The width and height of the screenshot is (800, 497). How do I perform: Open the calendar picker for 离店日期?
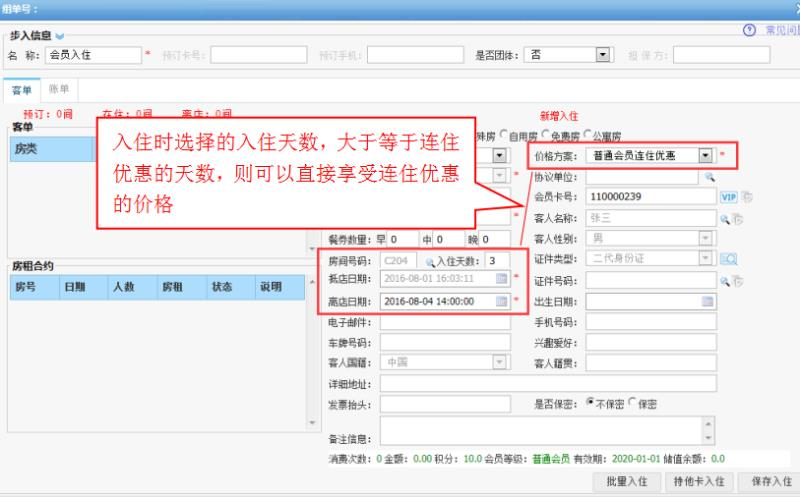[x=502, y=301]
